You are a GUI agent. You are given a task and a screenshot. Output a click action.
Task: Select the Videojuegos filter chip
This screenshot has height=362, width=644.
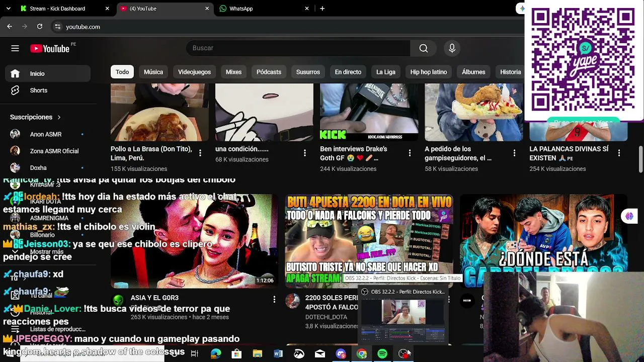tap(194, 72)
